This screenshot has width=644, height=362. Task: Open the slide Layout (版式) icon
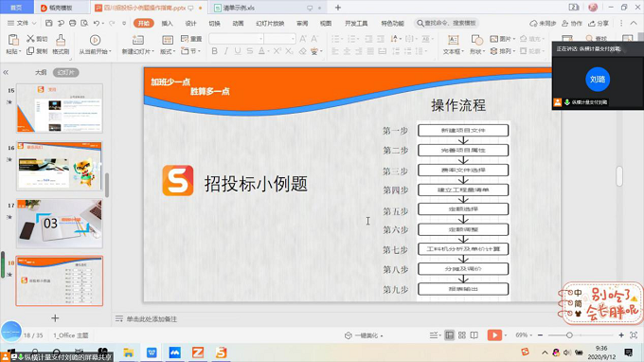pos(168,40)
